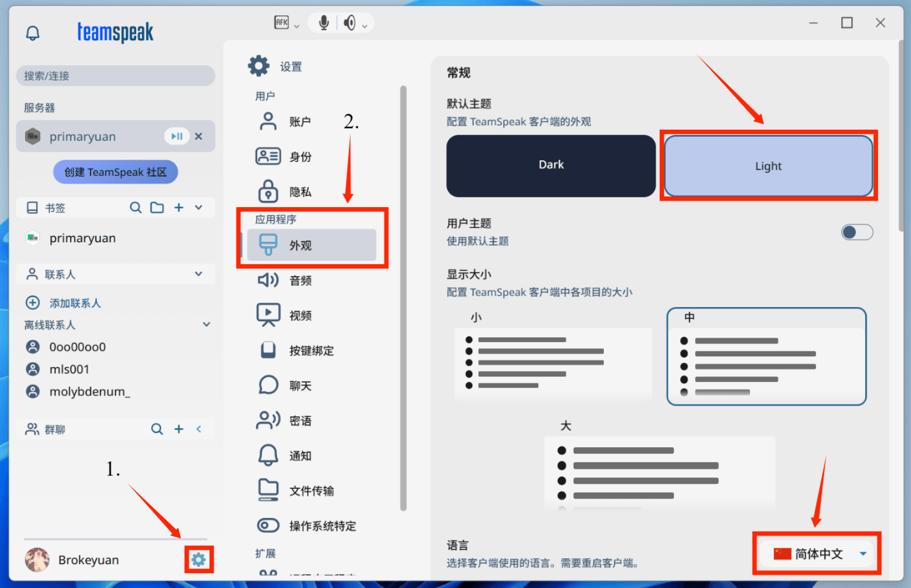This screenshot has height=588, width=911.
Task: Click the play/pause button on primaryuan server
Action: pos(177,137)
